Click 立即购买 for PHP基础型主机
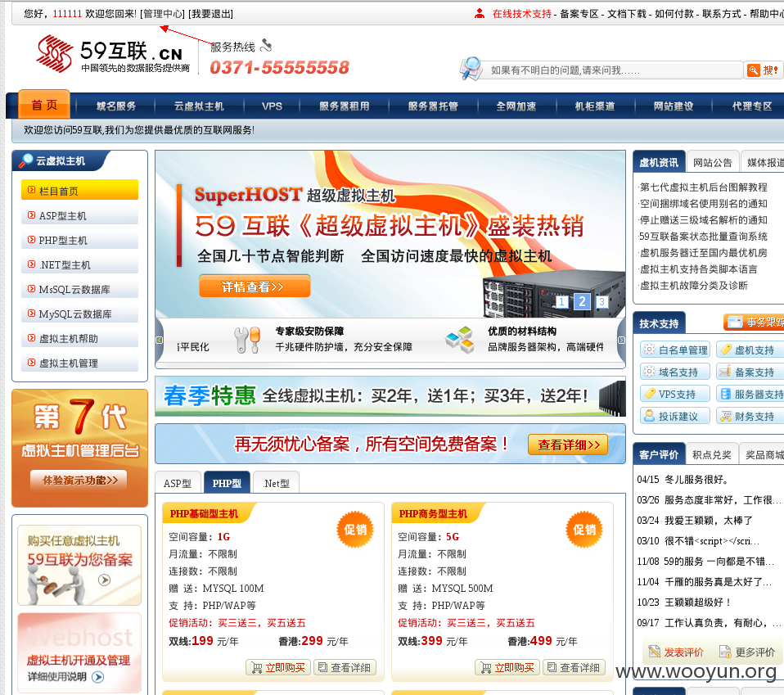The image size is (784, 695). (278, 667)
